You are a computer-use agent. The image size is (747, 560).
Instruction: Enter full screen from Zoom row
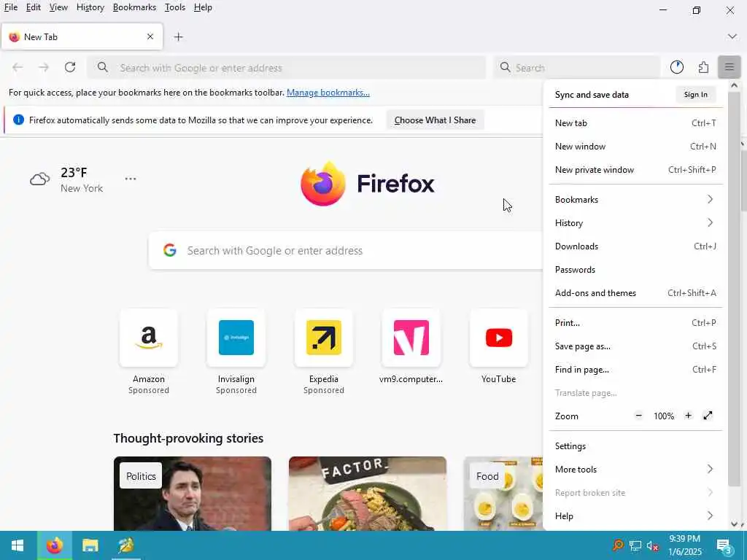click(708, 416)
